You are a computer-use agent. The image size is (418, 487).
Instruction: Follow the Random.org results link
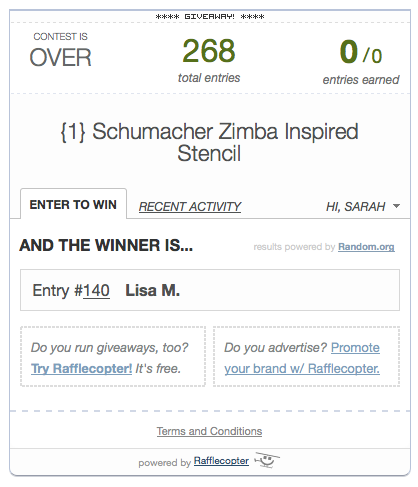pos(366,247)
